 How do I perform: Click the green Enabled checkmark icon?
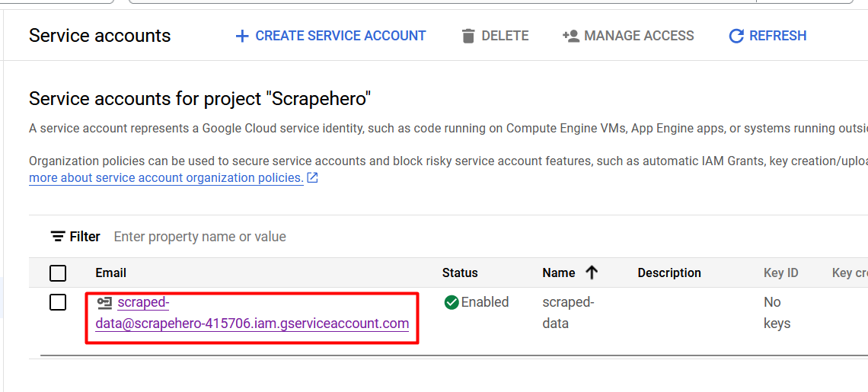pos(452,302)
